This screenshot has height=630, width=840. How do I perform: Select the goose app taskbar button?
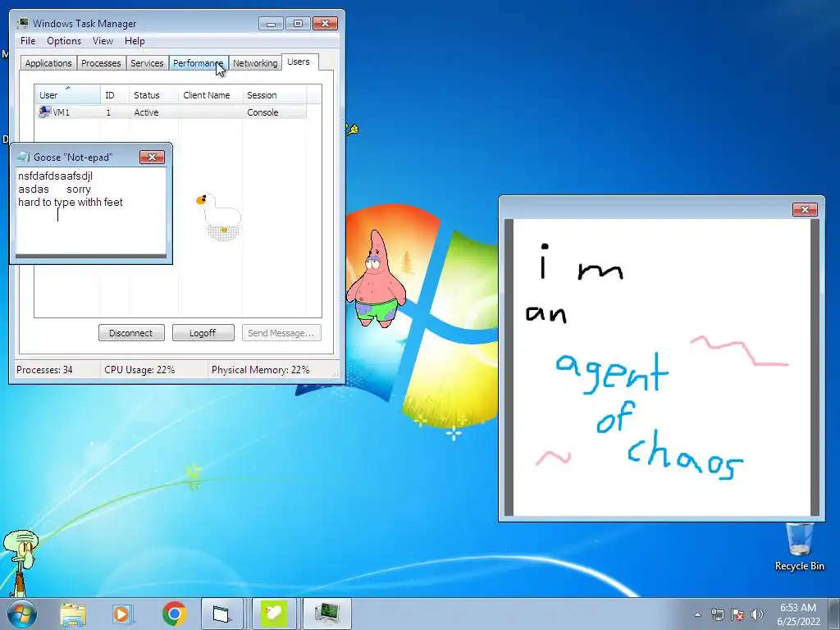[274, 614]
